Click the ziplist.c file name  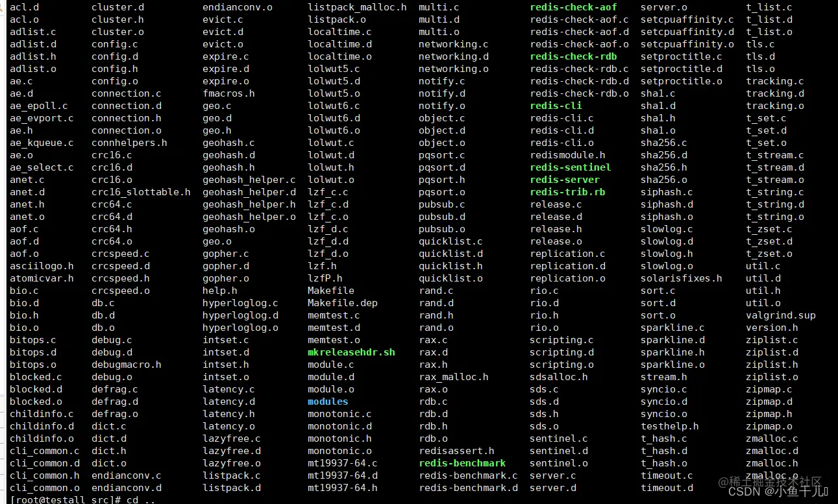pos(772,340)
